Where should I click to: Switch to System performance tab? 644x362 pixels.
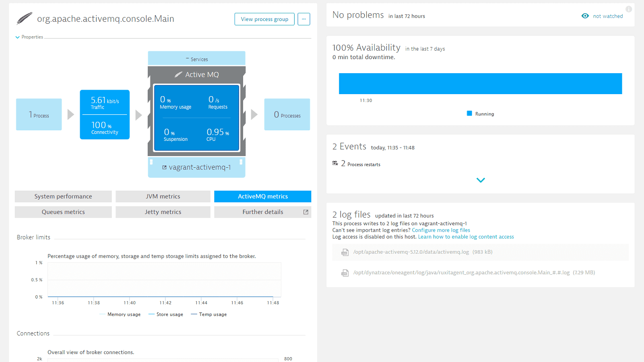(x=63, y=196)
